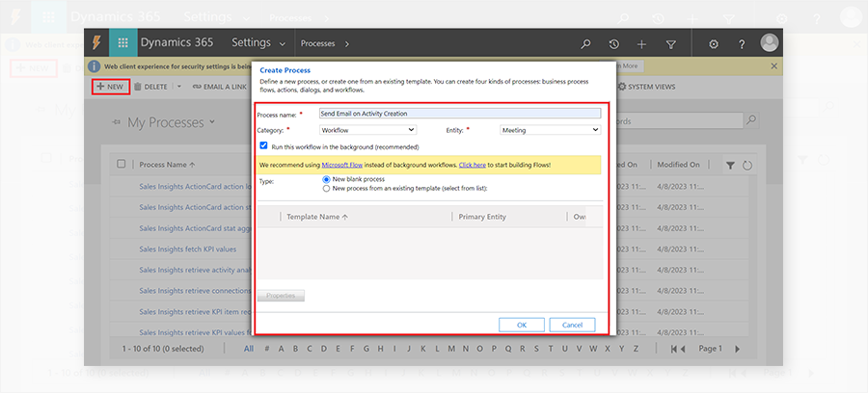The image size is (868, 393).
Task: Click the records search magnifier button
Action: 750,120
